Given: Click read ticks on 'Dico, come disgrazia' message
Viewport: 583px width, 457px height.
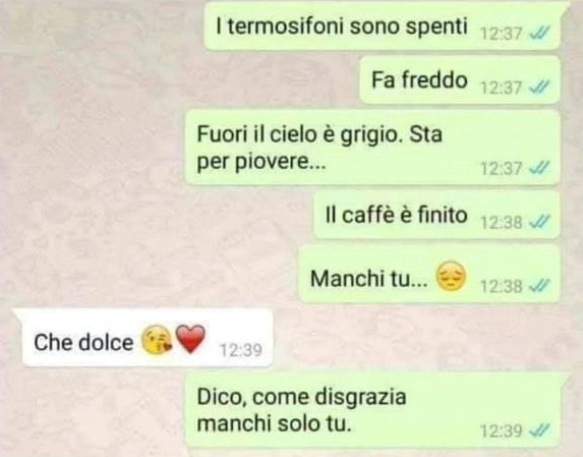Looking at the screenshot, I should [x=539, y=431].
